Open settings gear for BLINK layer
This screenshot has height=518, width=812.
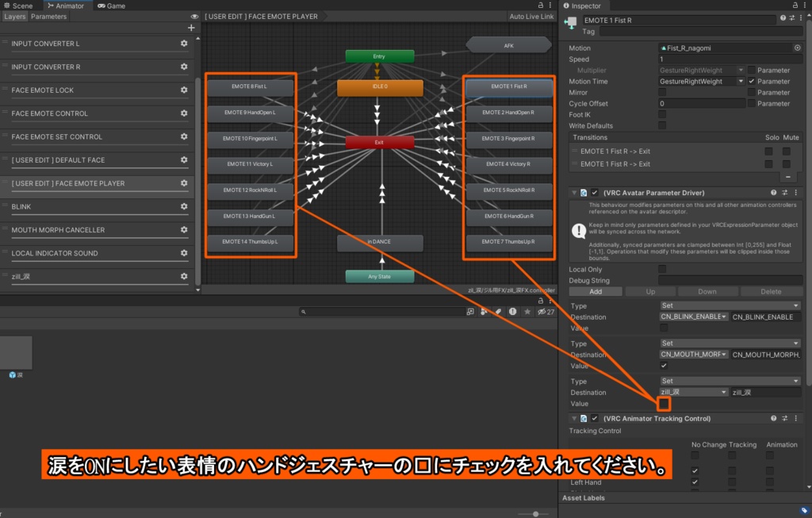coord(184,207)
